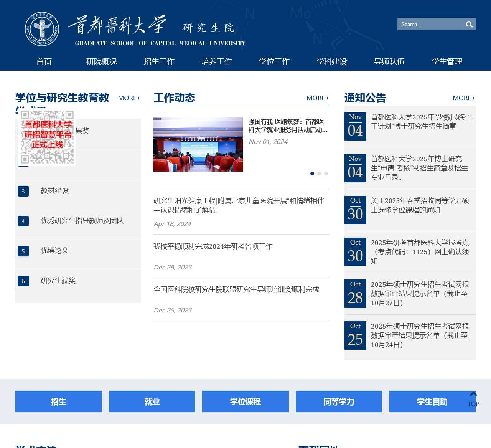Click the 学生自助 button
Viewport: 491px width, 448px height.
(432, 402)
